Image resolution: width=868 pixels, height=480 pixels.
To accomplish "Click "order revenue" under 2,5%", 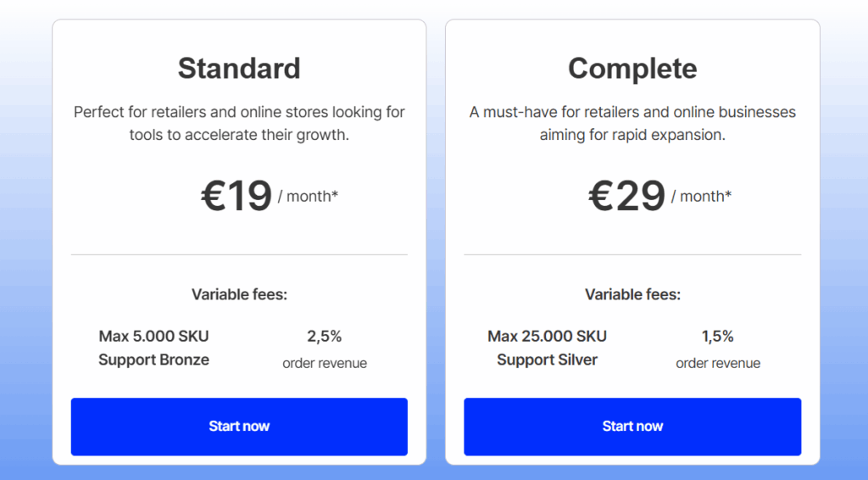I will [x=325, y=363].
